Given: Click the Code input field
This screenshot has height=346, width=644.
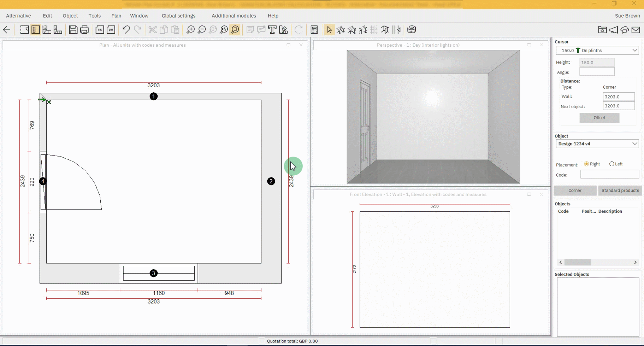Looking at the screenshot, I should coord(609,175).
